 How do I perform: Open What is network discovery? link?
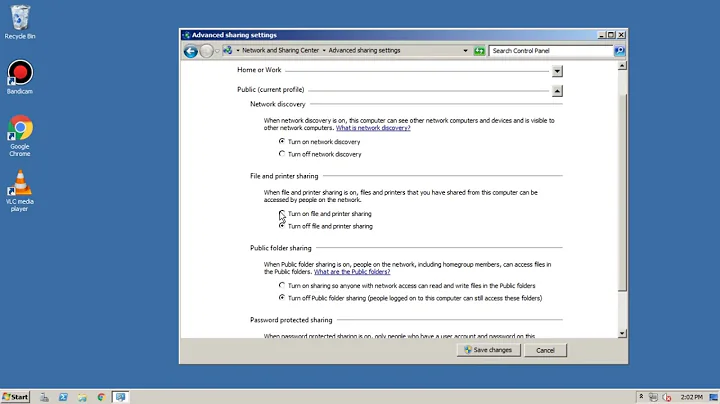point(373,128)
